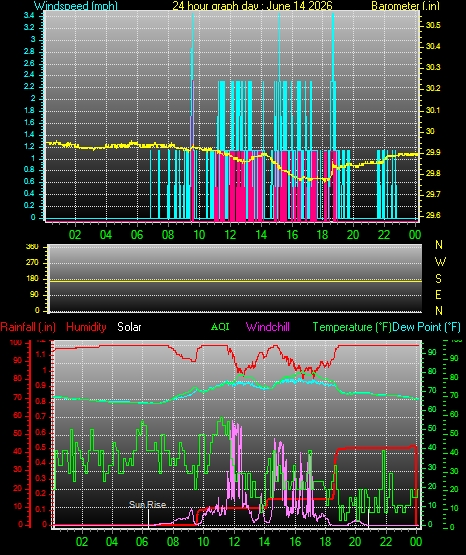Click the 'E' compass direction label
The image size is (466, 555).
point(438,294)
